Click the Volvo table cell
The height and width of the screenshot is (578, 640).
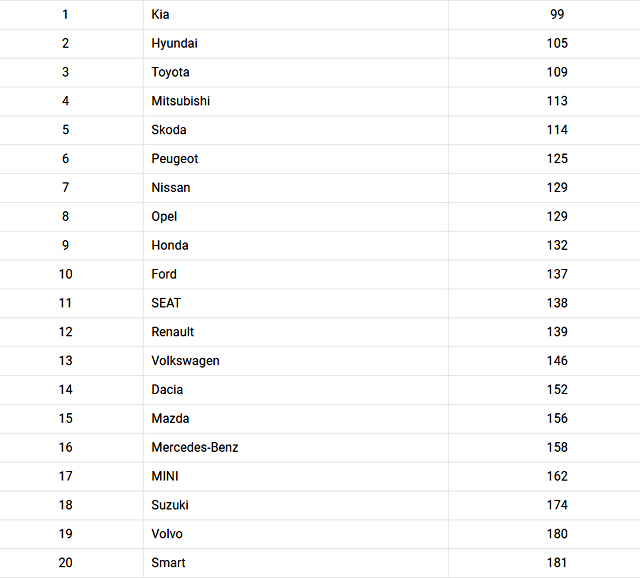point(167,534)
